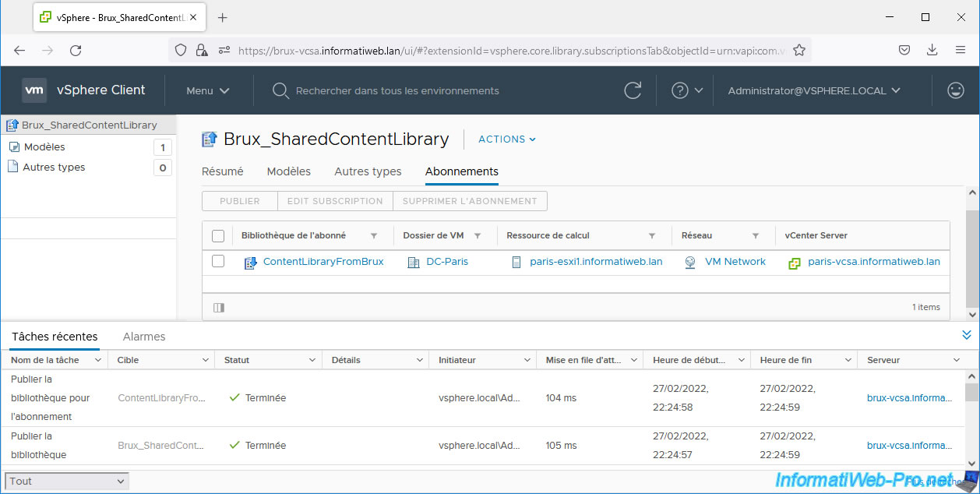Click brux-vcsa server link in first task row
This screenshot has height=494, width=980.
coord(909,397)
